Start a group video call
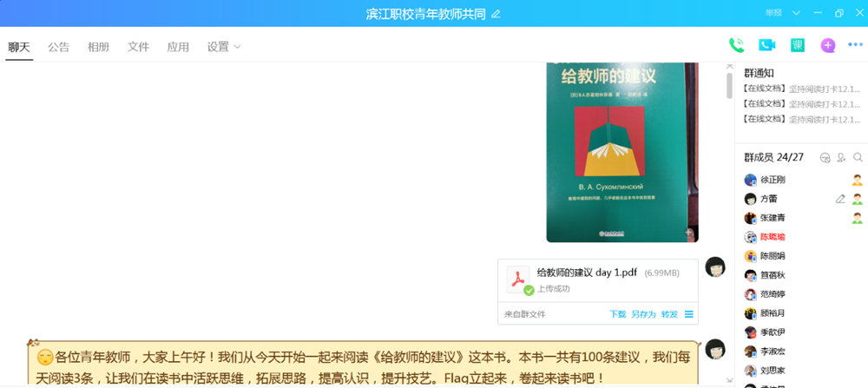This screenshot has height=388, width=868. point(766,45)
